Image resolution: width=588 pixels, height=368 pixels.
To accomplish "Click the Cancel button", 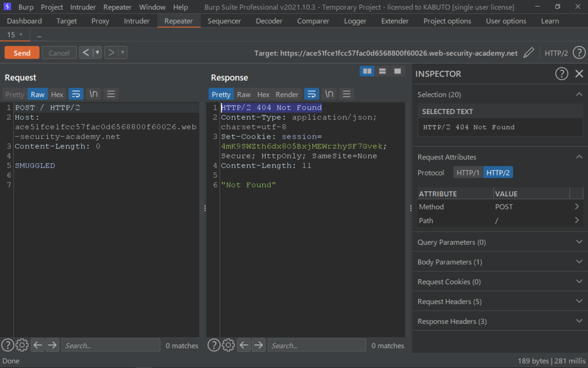I will (59, 53).
